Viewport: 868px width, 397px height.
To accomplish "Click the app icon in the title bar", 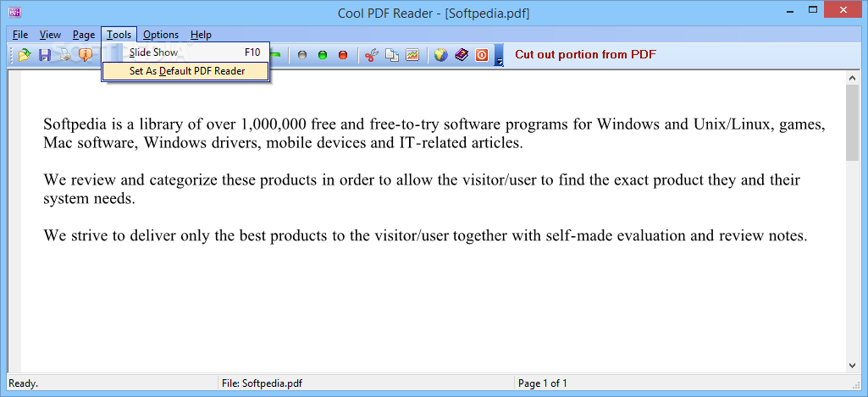I will (15, 11).
